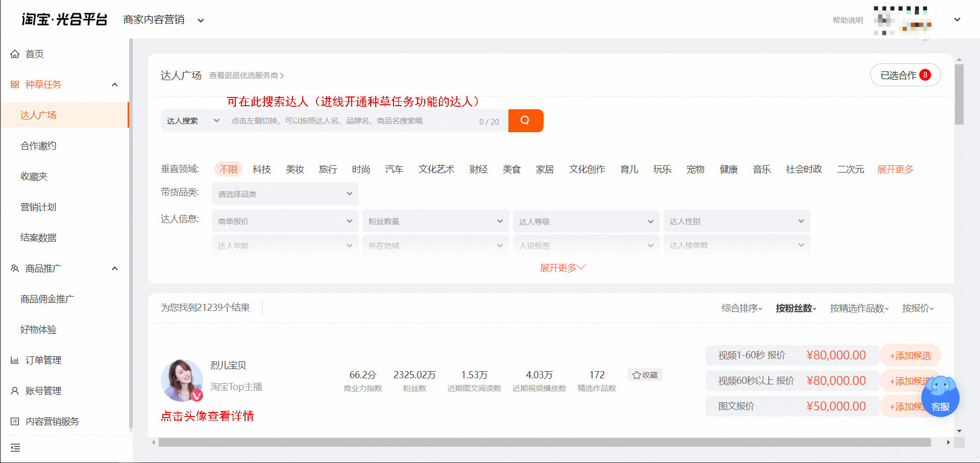Open the 首页 home icon
Screen dimensions: 980x463
(15, 54)
